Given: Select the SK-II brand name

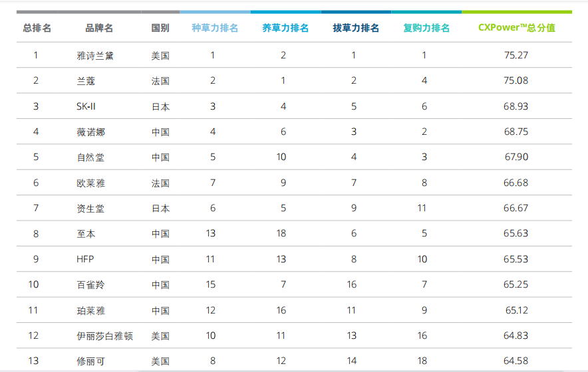Looking at the screenshot, I should 86,106.
